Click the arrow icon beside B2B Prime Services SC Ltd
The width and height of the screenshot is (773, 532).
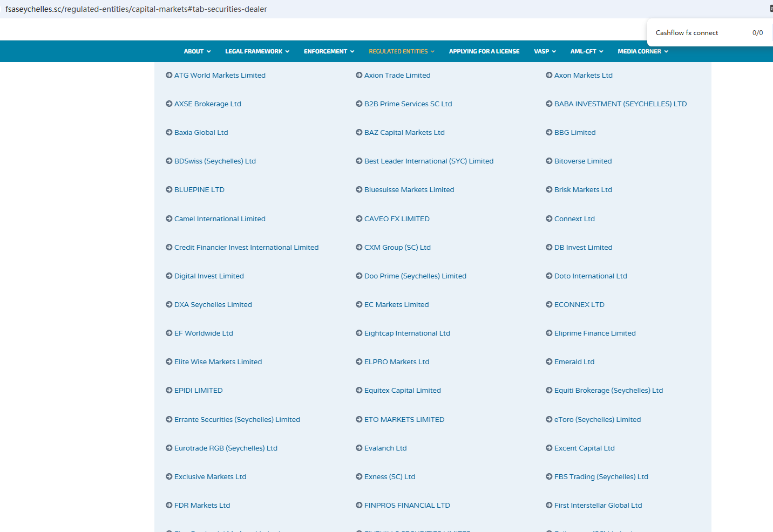[359, 104]
